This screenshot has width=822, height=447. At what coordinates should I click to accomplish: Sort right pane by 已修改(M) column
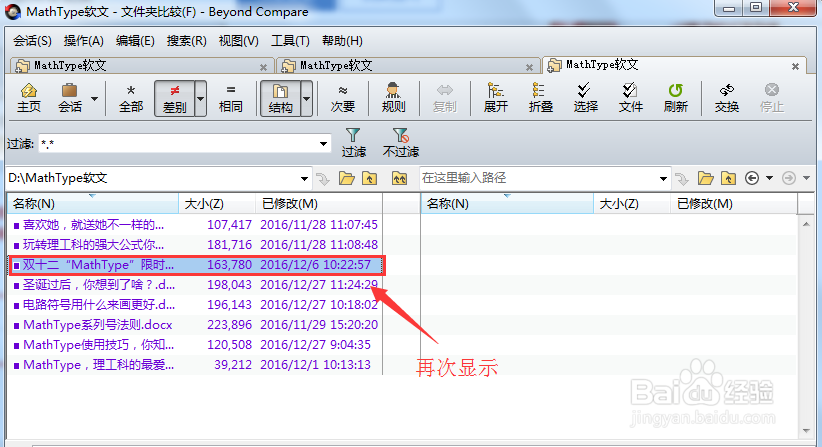point(733,204)
